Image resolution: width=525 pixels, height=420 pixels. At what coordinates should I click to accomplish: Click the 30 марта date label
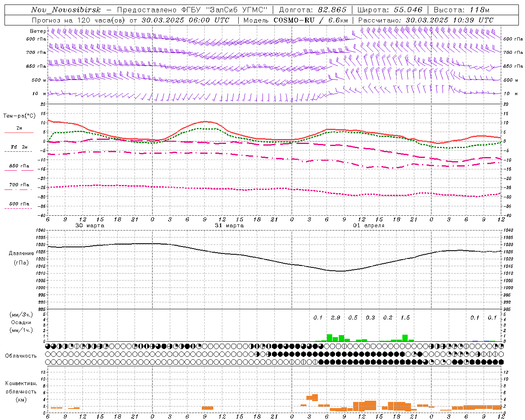click(90, 226)
